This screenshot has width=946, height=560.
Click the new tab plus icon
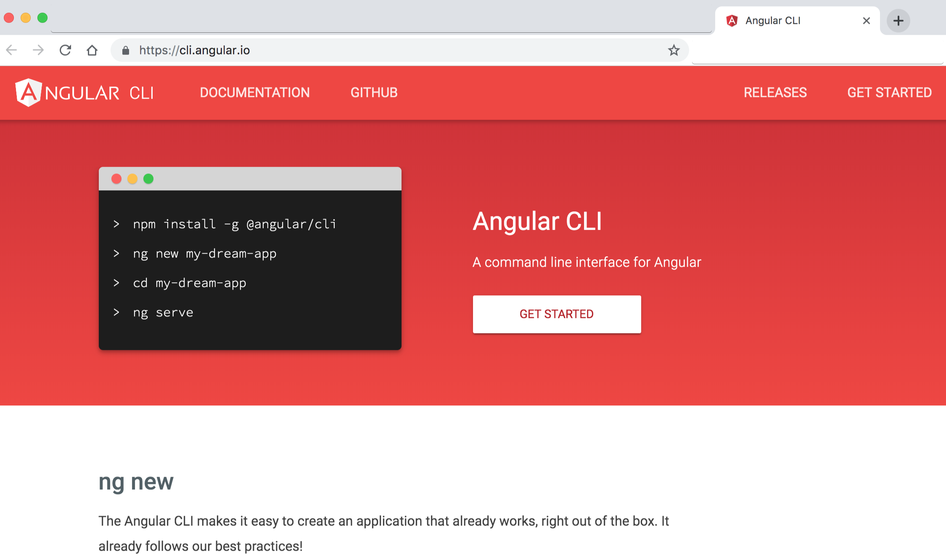tap(898, 20)
